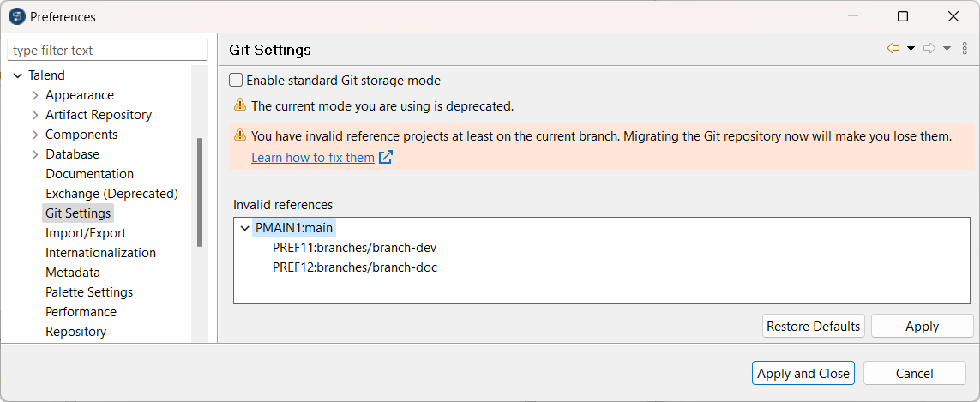Open the Learn how to fix them link
Image resolution: width=980 pixels, height=402 pixels.
[313, 158]
